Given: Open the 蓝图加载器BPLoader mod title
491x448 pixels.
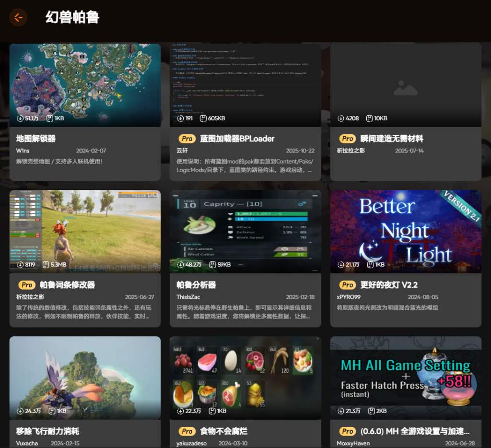Looking at the screenshot, I should (237, 139).
